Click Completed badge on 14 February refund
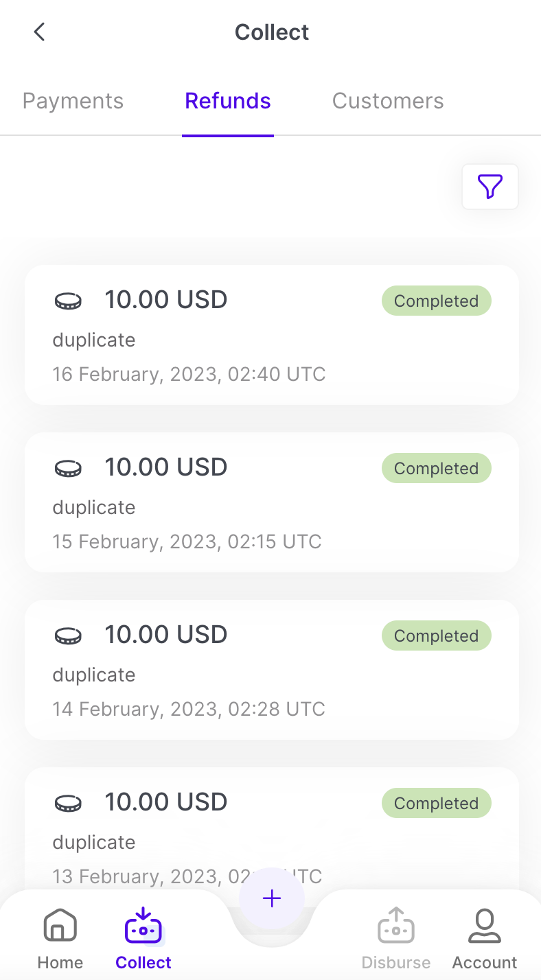Screen dimensions: 541x980 (436, 636)
